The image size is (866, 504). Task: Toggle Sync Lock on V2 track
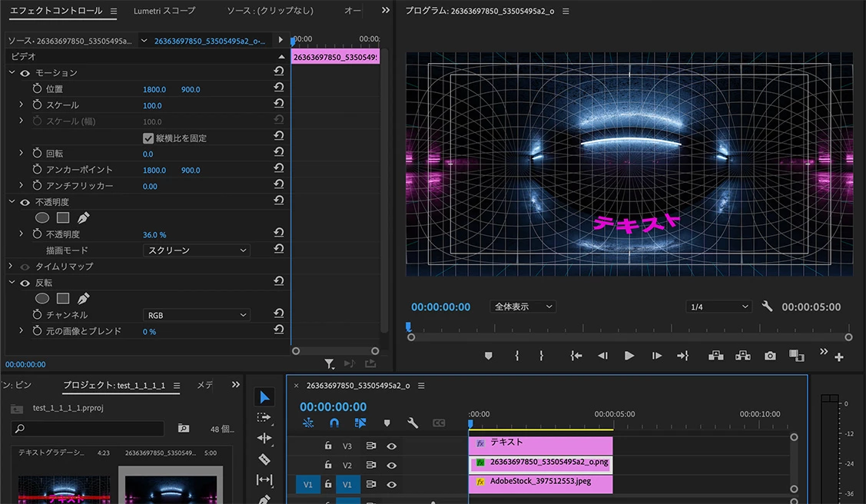(371, 466)
